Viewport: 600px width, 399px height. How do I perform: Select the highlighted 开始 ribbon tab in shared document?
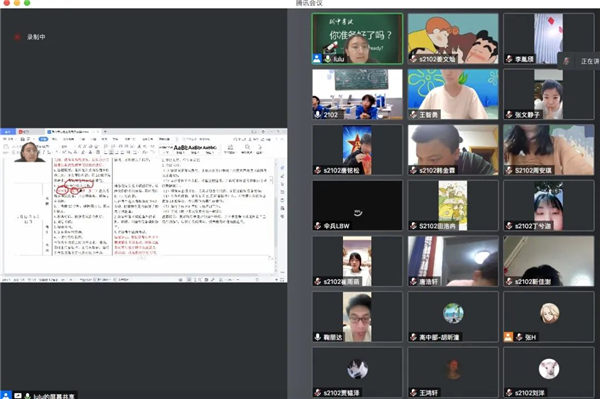pyautogui.click(x=43, y=139)
